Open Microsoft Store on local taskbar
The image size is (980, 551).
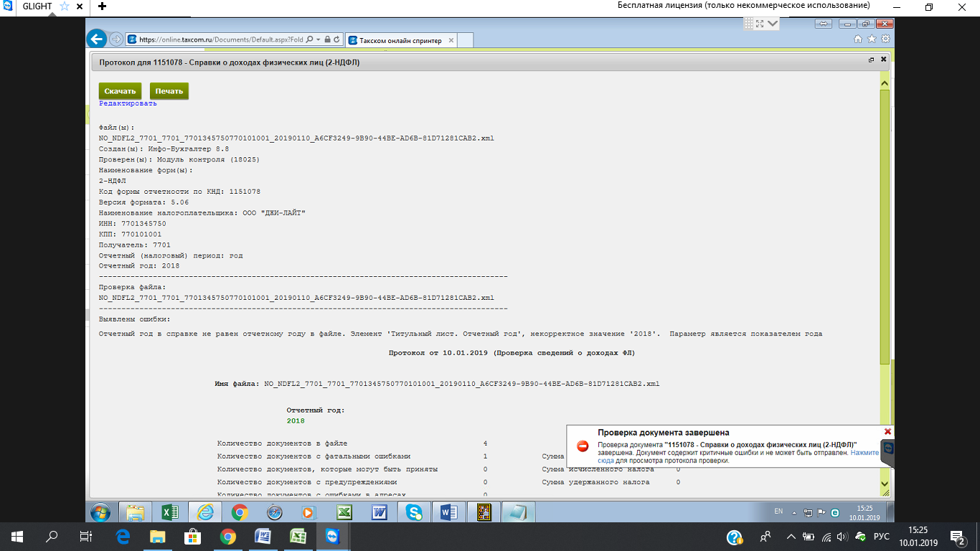tap(192, 536)
